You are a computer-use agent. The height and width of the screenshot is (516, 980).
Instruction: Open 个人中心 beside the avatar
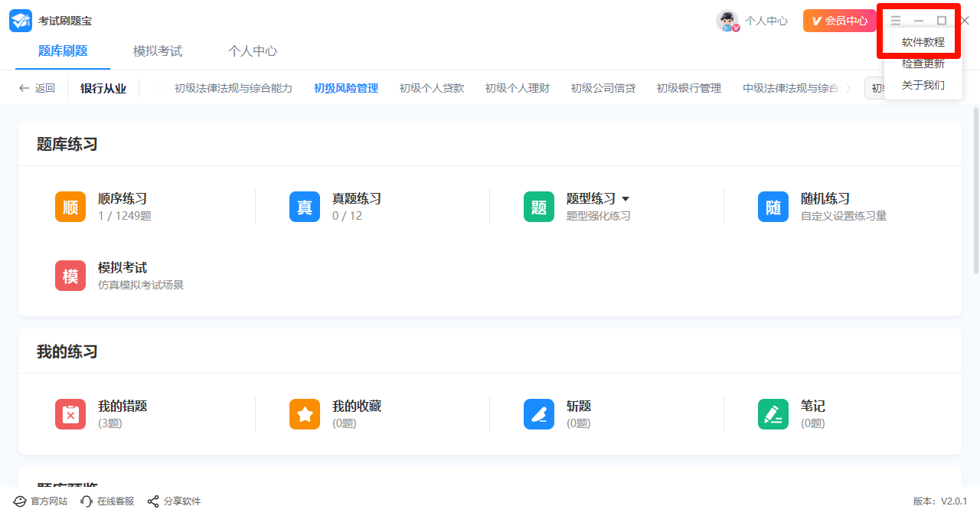coord(766,21)
